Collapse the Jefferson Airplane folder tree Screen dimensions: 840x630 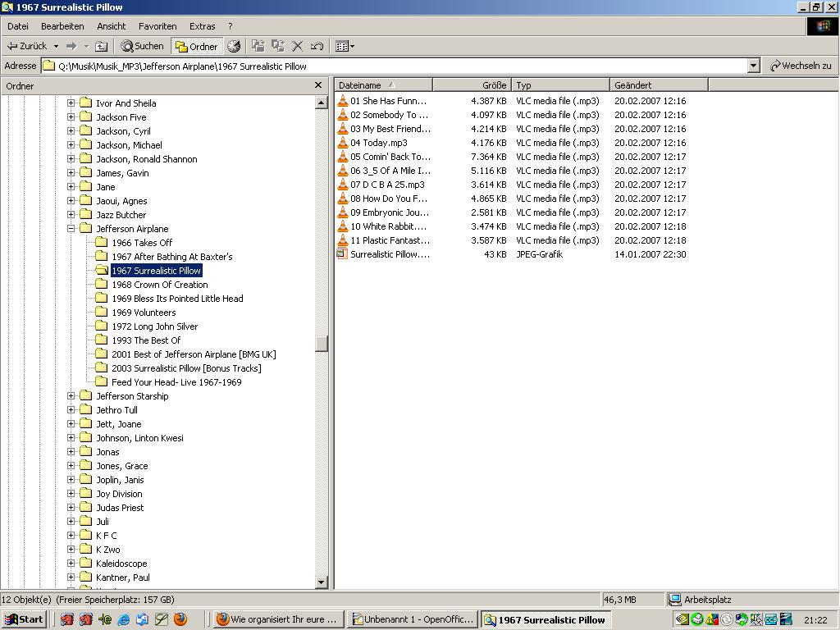pyautogui.click(x=71, y=229)
